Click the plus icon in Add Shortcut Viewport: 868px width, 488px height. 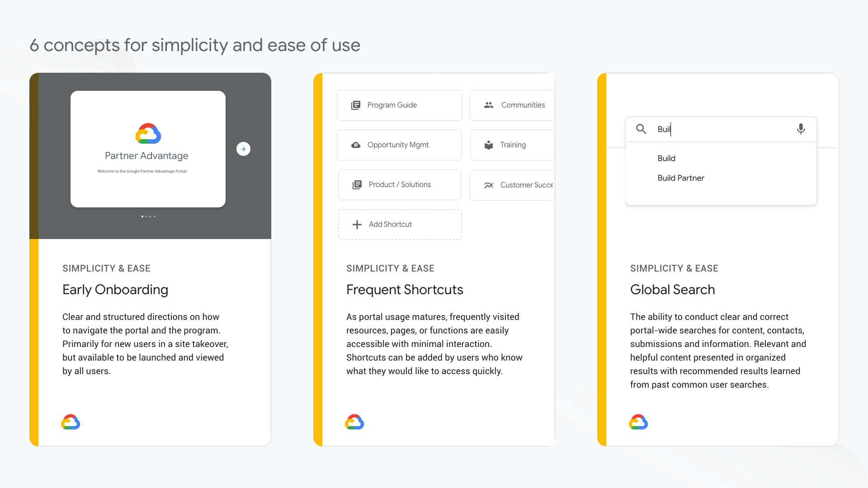tap(357, 225)
